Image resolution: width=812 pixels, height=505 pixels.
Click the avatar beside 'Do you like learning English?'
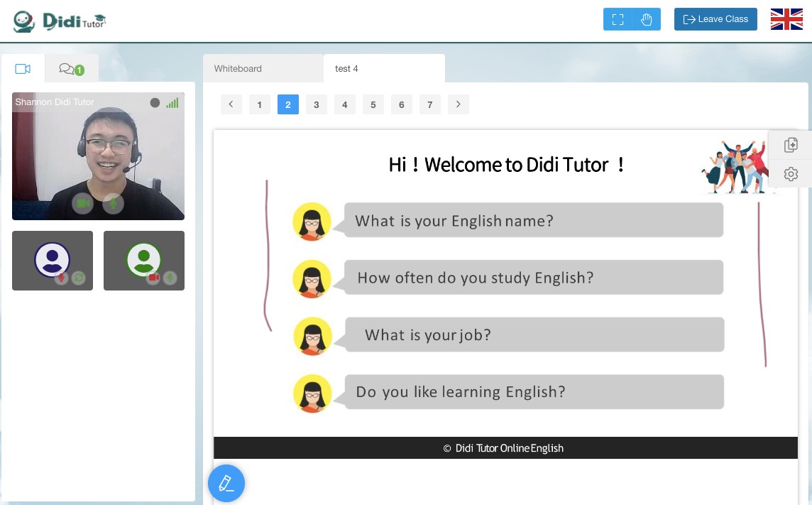(312, 393)
